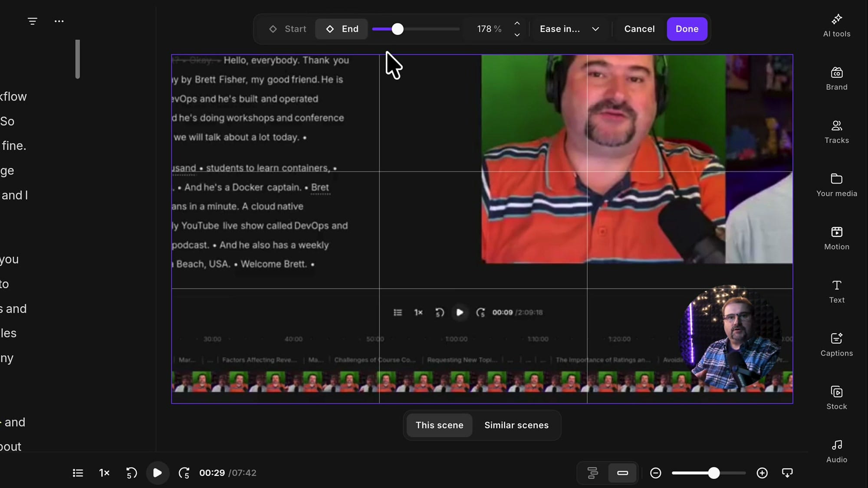Click the circular webcam overlay in the preview
This screenshot has height=488, width=868.
tap(731, 337)
